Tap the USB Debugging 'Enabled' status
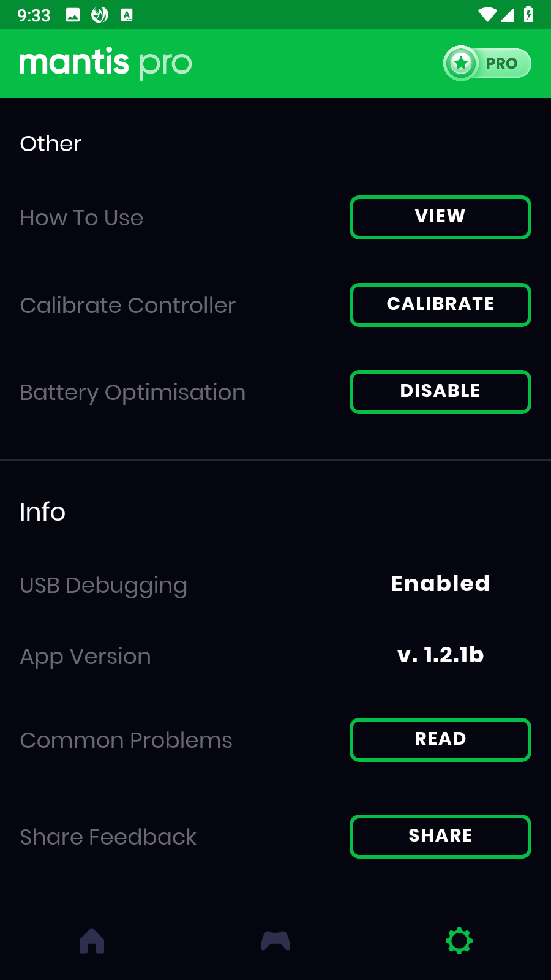 coord(440,584)
